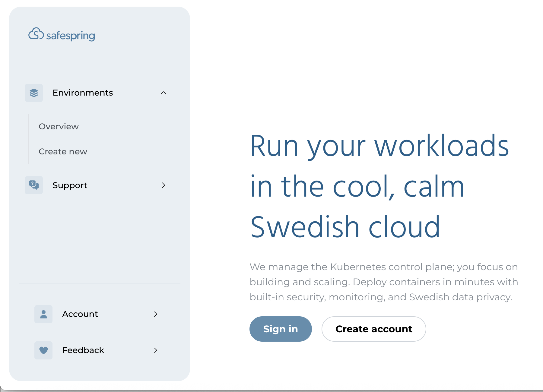This screenshot has height=392, width=543.
Task: Open the Overview page under Environments
Action: (x=59, y=127)
